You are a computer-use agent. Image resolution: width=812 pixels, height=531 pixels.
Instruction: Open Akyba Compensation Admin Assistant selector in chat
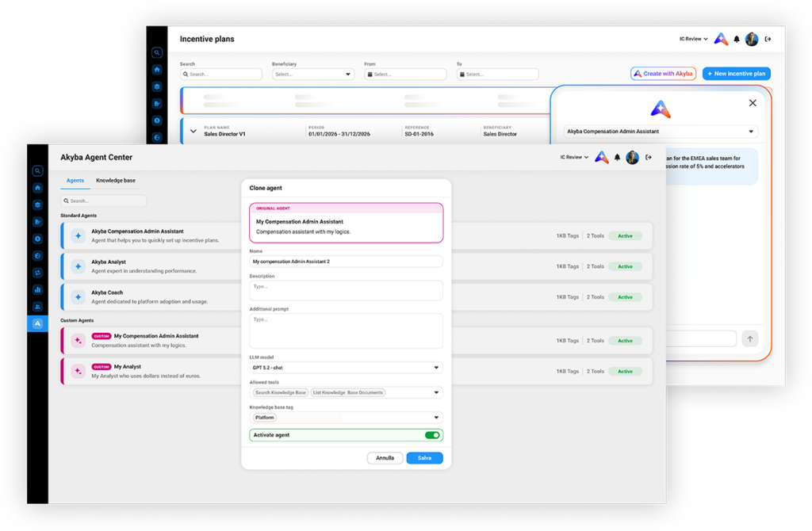pyautogui.click(x=661, y=132)
